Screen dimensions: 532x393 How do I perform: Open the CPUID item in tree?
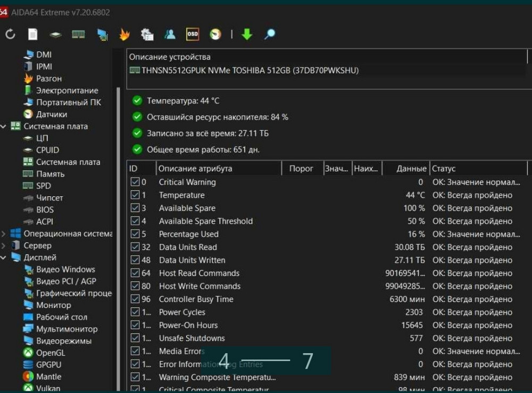pos(47,150)
